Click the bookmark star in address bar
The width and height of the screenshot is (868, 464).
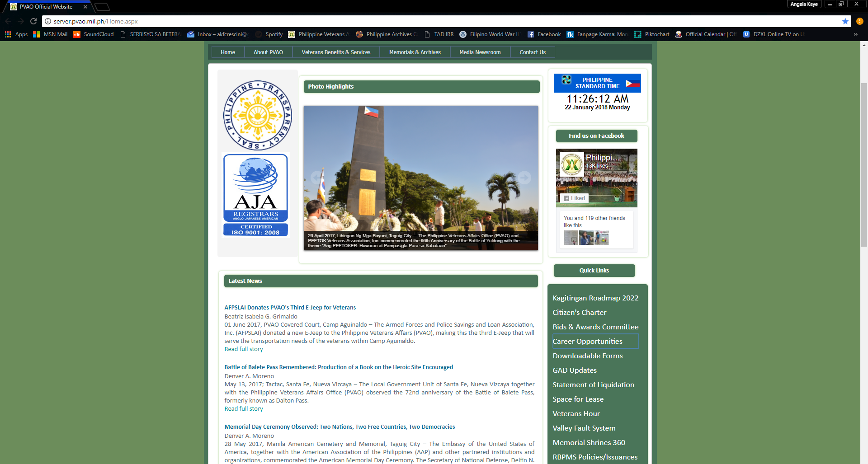coord(845,21)
